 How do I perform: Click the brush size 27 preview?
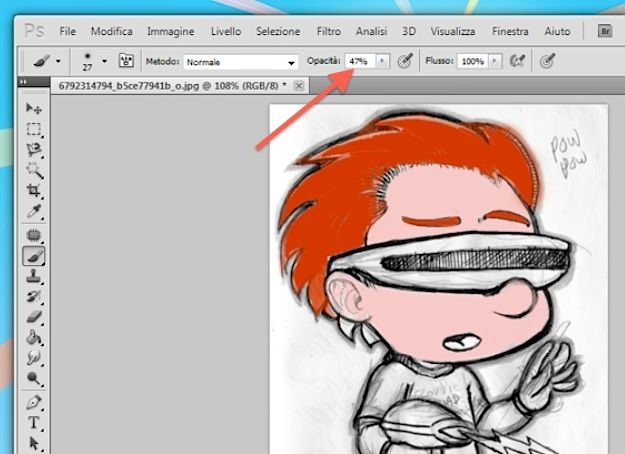point(87,61)
